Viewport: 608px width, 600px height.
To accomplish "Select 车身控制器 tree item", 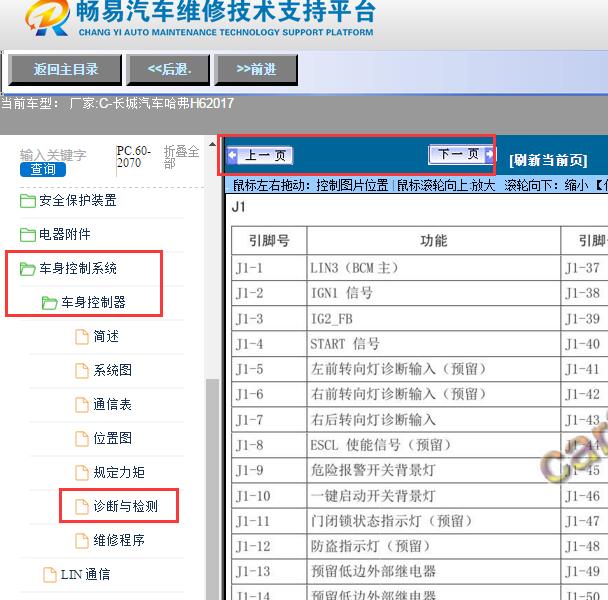I will click(93, 303).
